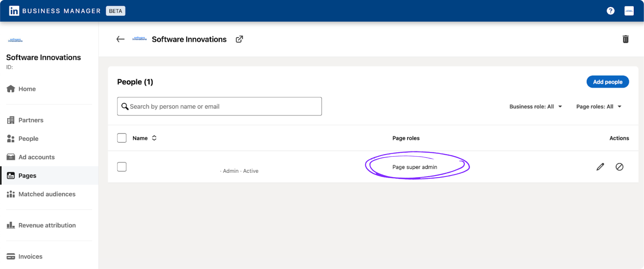Delete the page via trash icon
Viewport: 644px width, 269px height.
(x=626, y=39)
